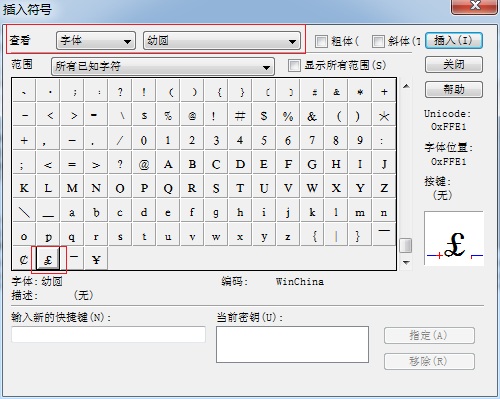The width and height of the screenshot is (500, 399).
Task: Click the 关闭 close button
Action: (454, 65)
